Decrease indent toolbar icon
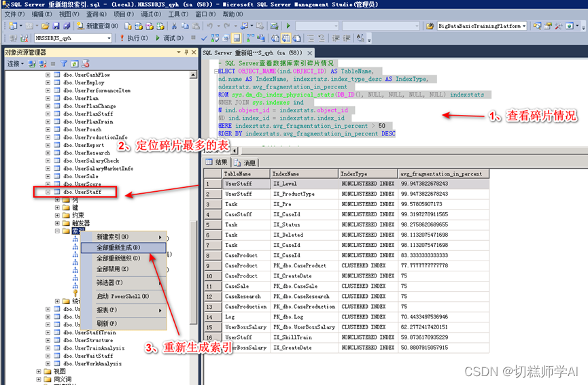The width and height of the screenshot is (588, 385). click(336, 38)
